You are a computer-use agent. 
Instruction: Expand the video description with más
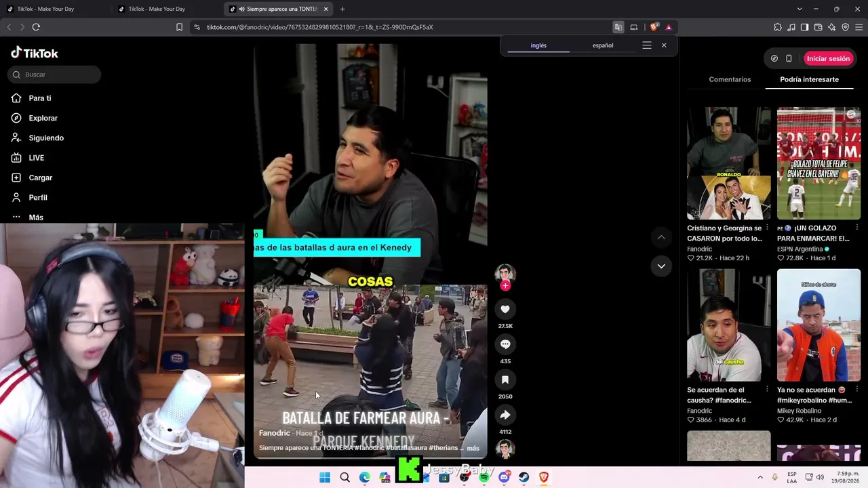[473, 448]
